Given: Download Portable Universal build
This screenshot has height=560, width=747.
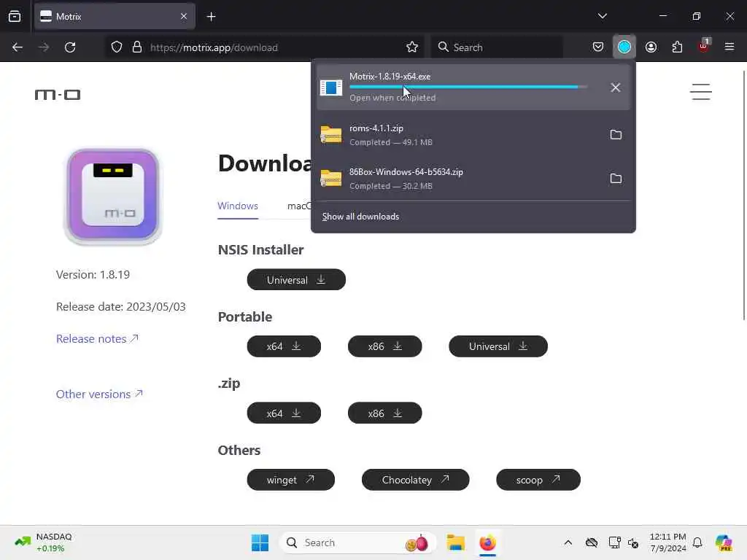Looking at the screenshot, I should coord(498,346).
